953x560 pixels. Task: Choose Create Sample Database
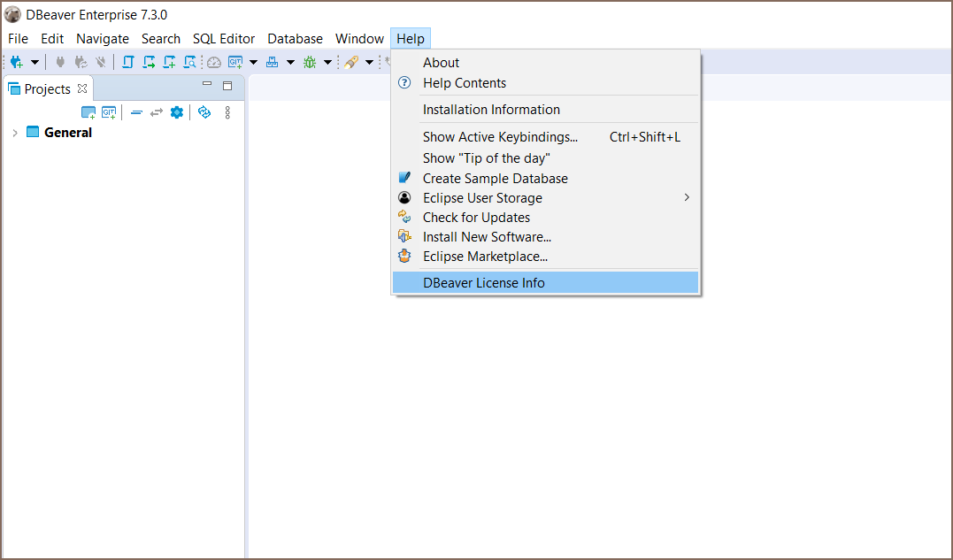545,179
